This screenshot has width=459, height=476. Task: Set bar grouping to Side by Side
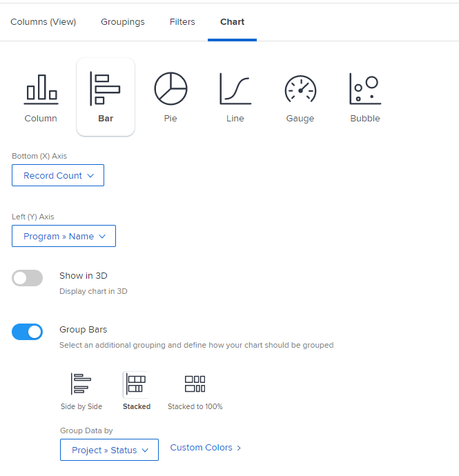pyautogui.click(x=81, y=384)
